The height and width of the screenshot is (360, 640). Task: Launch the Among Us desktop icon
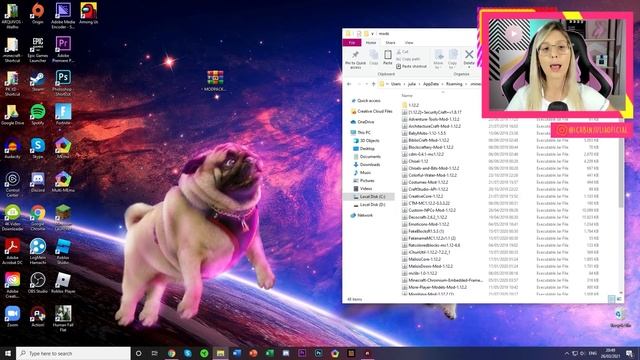pyautogui.click(x=89, y=13)
